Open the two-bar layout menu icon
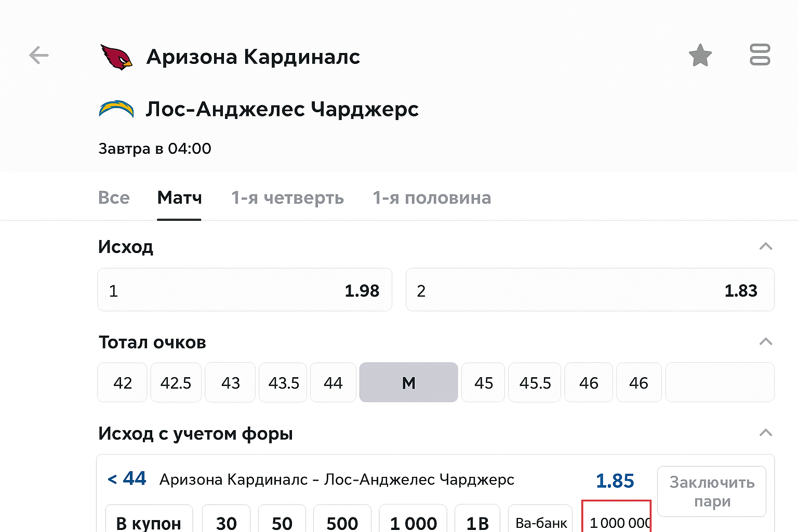This screenshot has height=532, width=798. click(760, 55)
